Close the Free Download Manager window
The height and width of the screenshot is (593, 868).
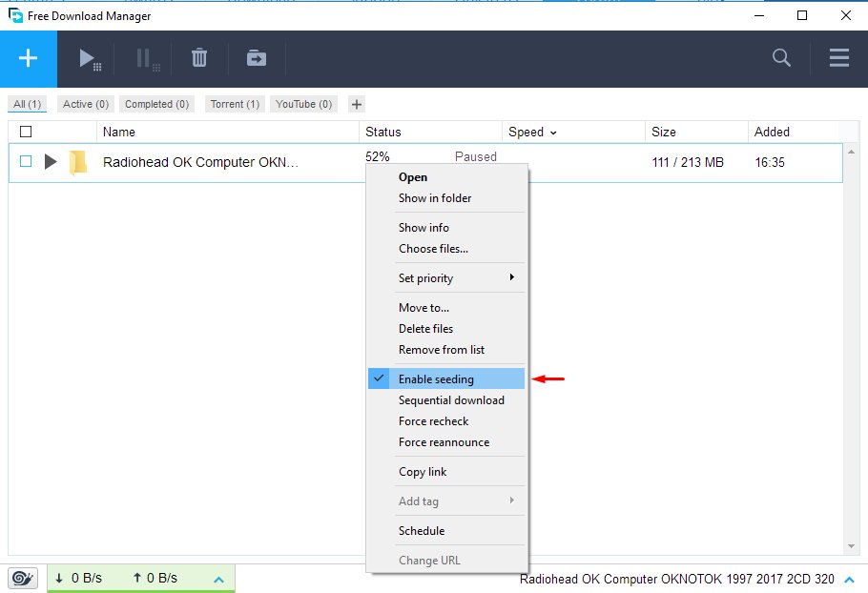coord(845,15)
